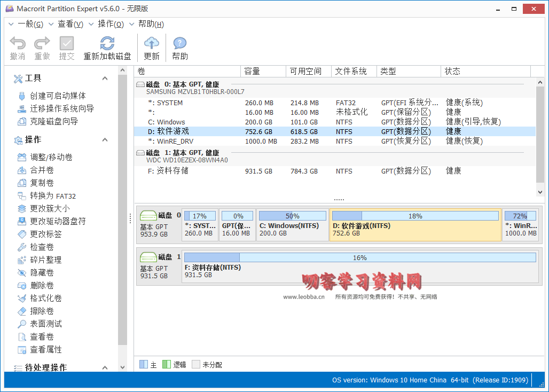Click the 撤消 undo arrow icon
Viewport: 549px width, 392px height.
tap(18, 44)
